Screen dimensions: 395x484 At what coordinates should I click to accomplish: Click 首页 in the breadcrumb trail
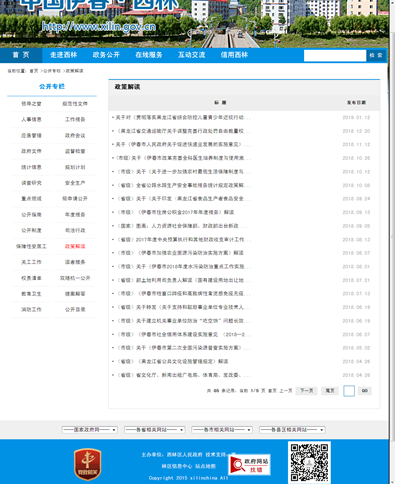click(34, 71)
